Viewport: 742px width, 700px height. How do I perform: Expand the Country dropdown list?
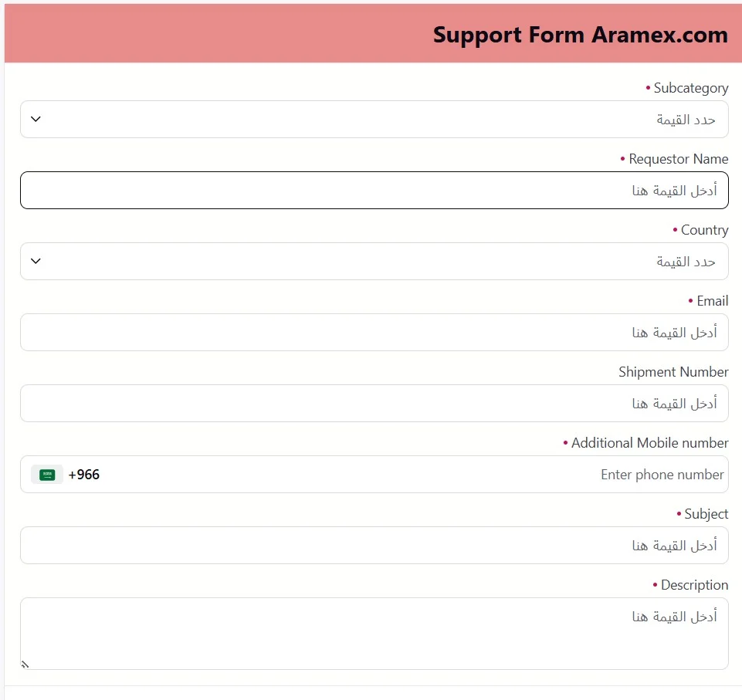[x=374, y=262]
